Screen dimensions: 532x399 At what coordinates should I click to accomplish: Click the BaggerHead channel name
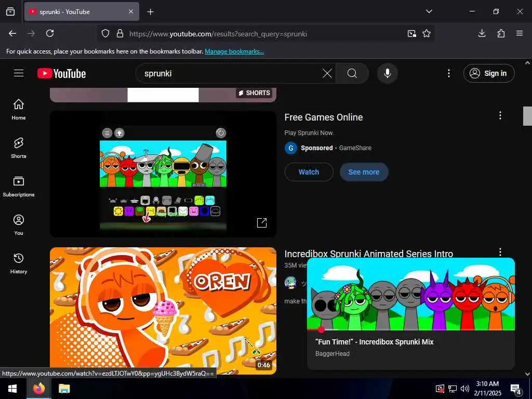[332, 353]
